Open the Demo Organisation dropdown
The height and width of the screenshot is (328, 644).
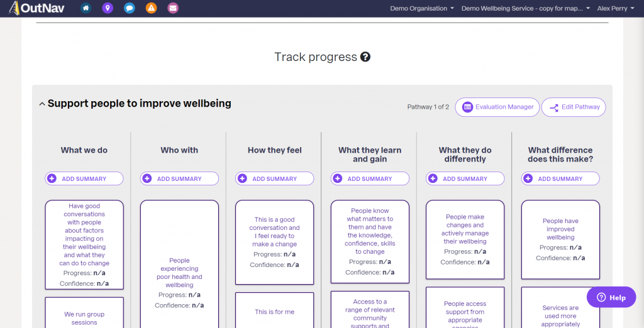pyautogui.click(x=422, y=9)
